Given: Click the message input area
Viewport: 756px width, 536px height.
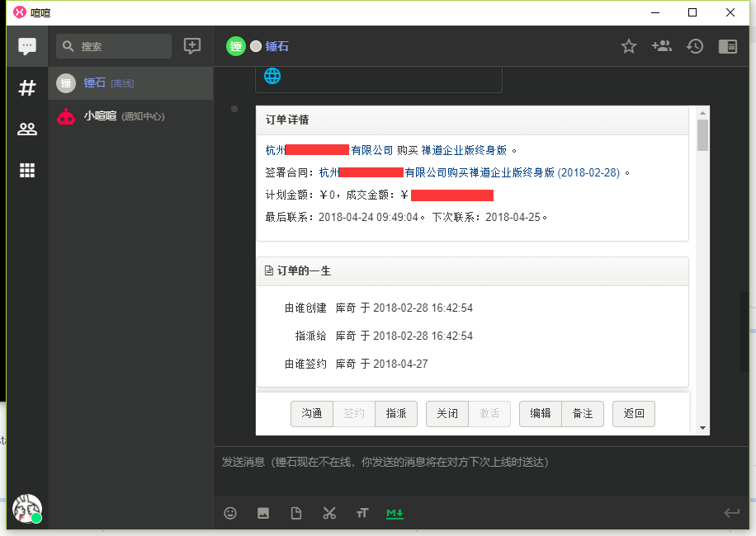Looking at the screenshot, I should (x=481, y=471).
